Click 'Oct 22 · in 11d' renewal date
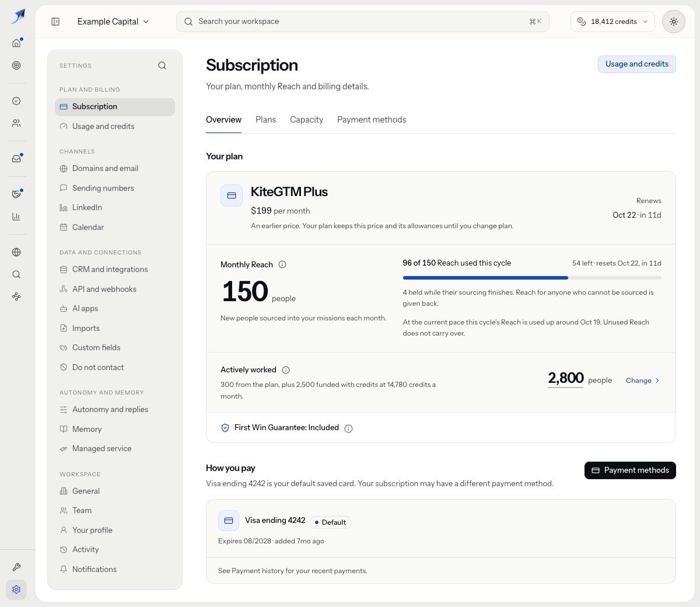Screen dimensions: 700x607 tap(637, 215)
